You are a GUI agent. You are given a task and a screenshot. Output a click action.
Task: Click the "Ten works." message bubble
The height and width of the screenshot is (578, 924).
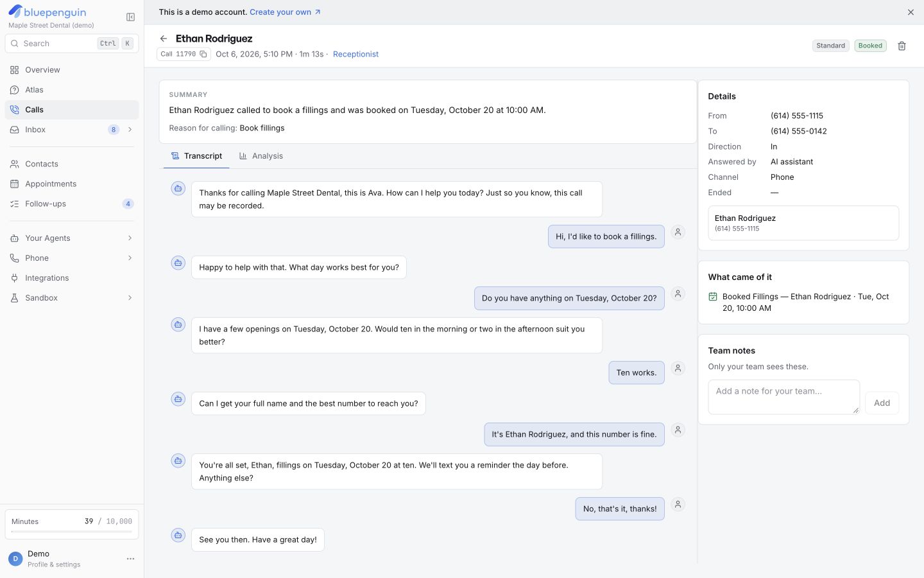click(x=637, y=373)
